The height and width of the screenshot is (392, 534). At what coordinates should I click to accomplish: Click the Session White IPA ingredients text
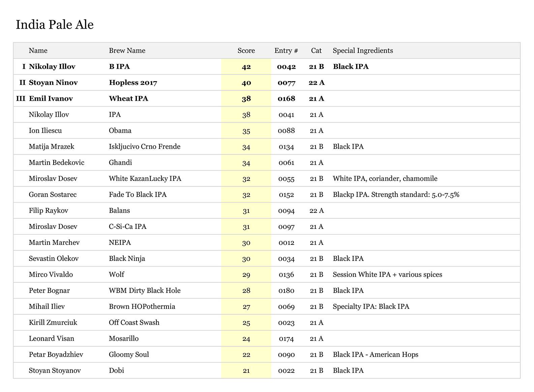click(387, 275)
